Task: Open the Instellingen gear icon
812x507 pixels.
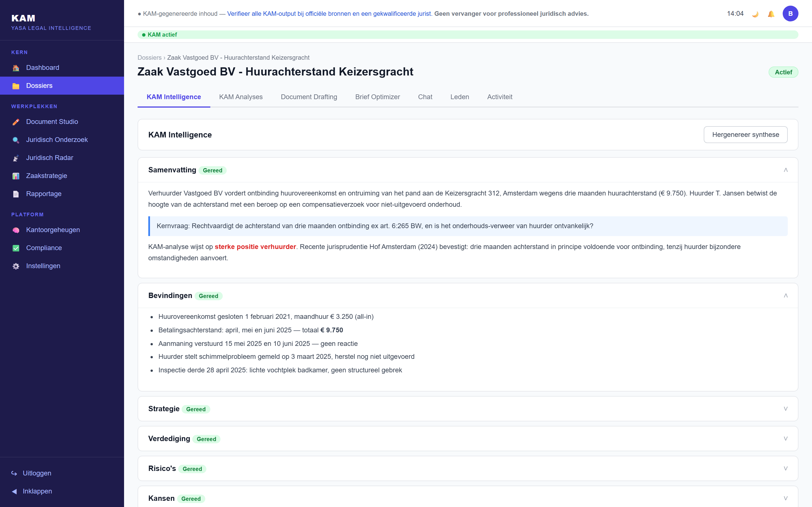Action: (16, 266)
